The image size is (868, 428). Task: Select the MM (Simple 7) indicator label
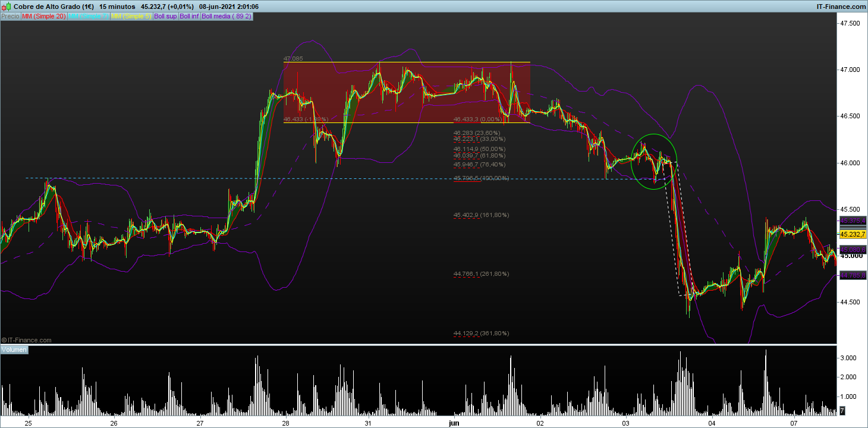[x=89, y=17]
